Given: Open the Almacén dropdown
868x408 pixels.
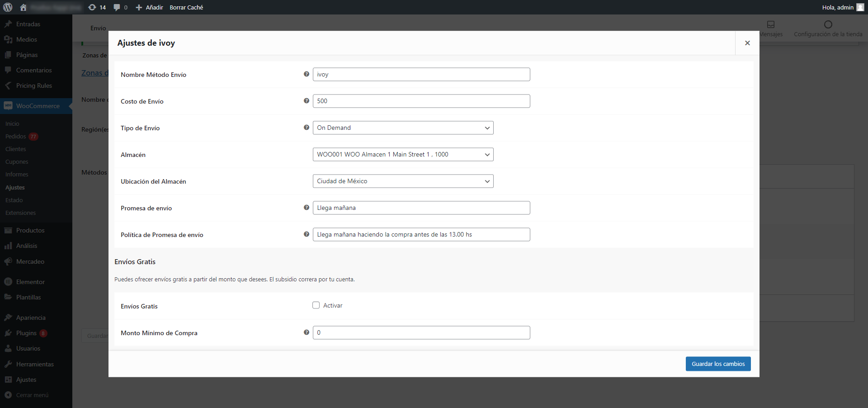Looking at the screenshot, I should [x=403, y=154].
